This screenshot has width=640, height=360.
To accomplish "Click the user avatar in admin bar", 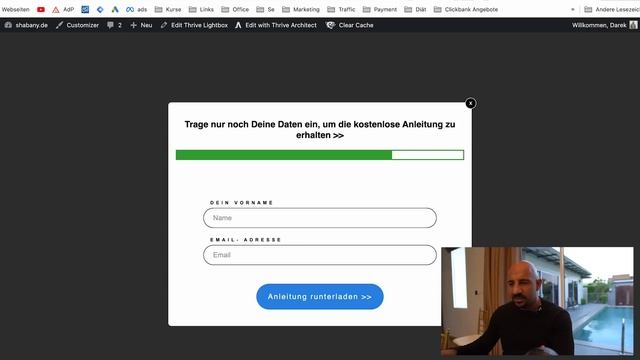I will pyautogui.click(x=633, y=25).
